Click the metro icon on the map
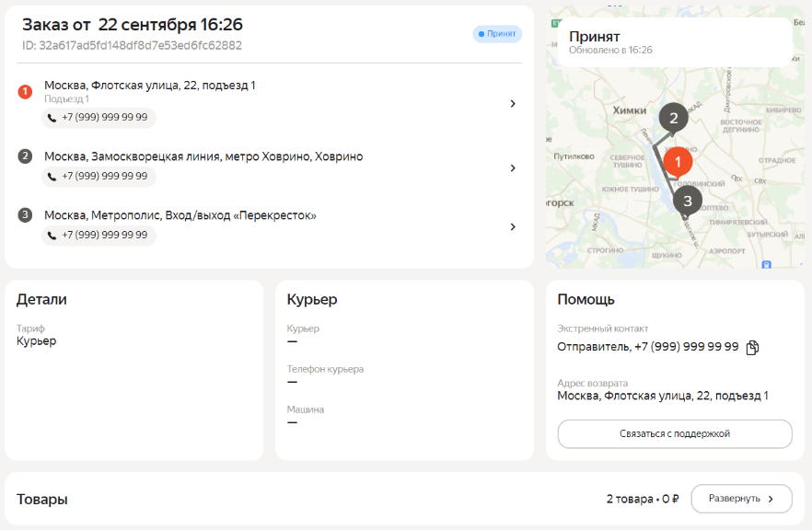812x530 pixels. 766,263
